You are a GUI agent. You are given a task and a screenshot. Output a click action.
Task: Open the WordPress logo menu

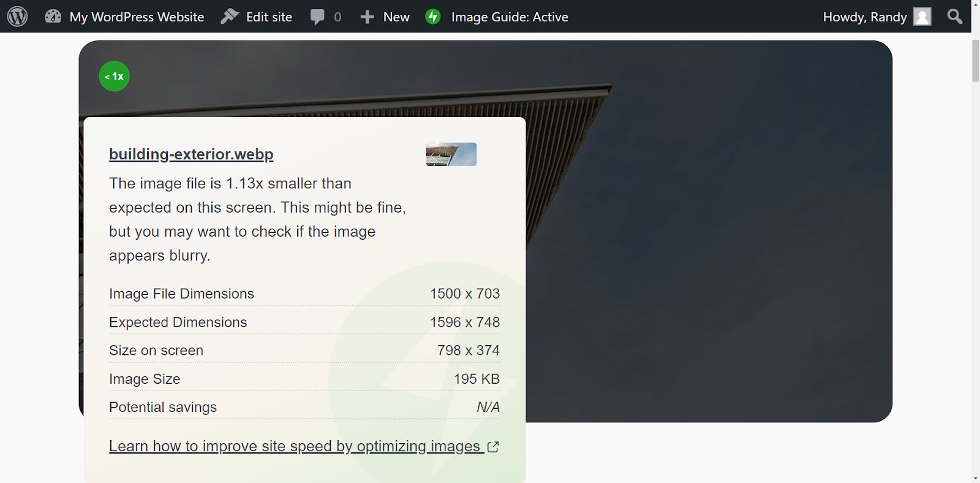tap(17, 17)
